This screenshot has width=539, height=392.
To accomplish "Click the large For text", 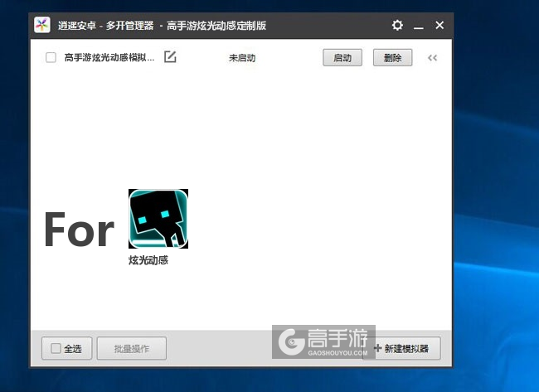I will [79, 230].
